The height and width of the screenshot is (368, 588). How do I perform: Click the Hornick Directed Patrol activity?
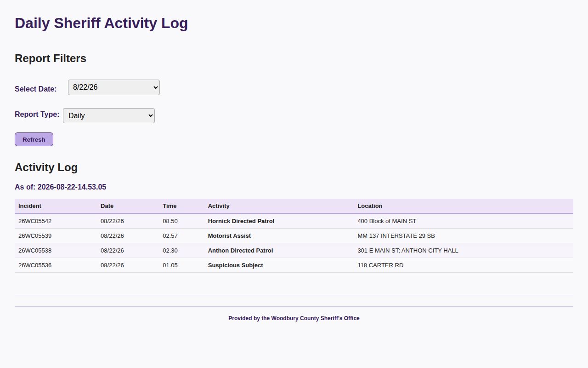point(241,221)
